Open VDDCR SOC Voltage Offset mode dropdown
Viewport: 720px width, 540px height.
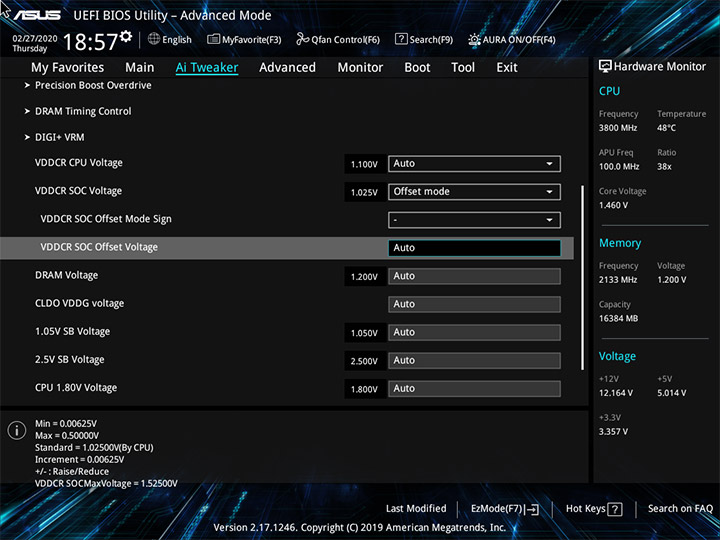(x=474, y=192)
